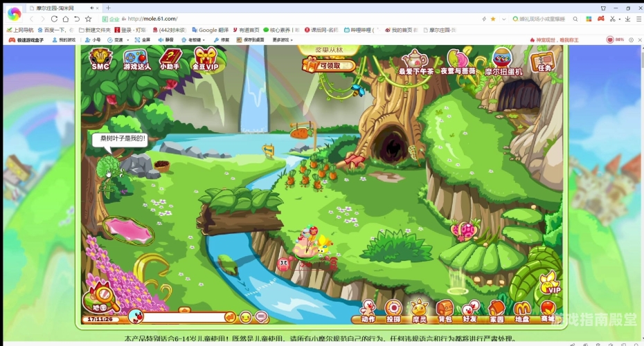Click the 可领取 gift reward button
Viewport: 644px width, 346px height.
pyautogui.click(x=328, y=65)
